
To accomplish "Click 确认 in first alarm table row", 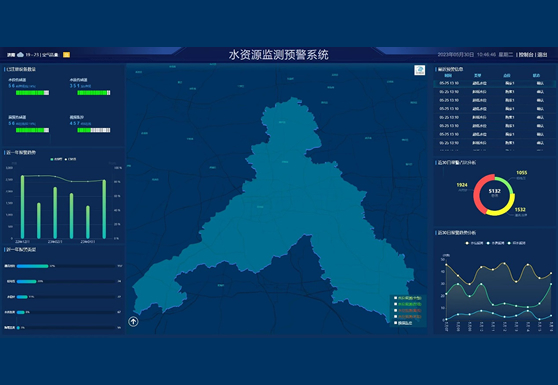I will point(540,83).
